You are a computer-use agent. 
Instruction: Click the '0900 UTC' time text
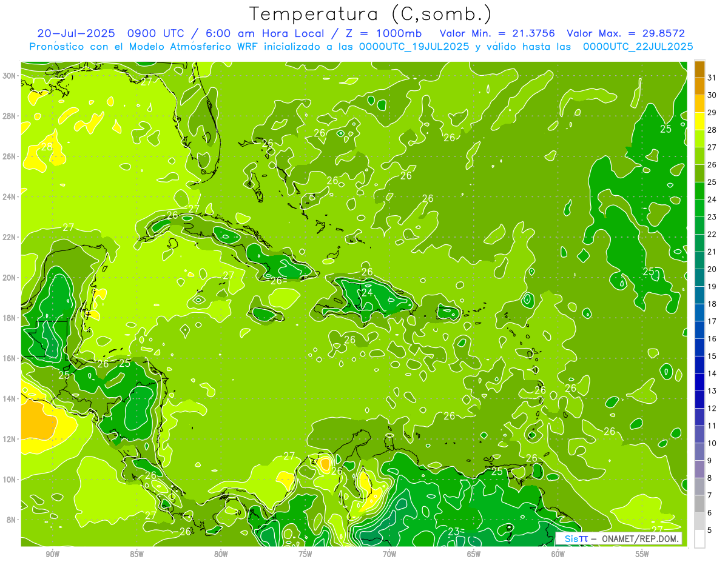157,33
